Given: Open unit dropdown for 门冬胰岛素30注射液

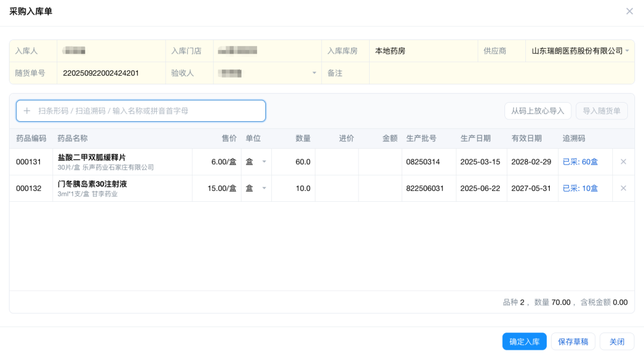Looking at the screenshot, I should point(256,188).
